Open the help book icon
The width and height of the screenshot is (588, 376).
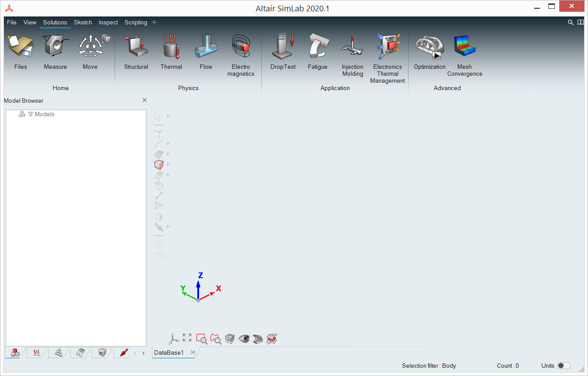[581, 22]
